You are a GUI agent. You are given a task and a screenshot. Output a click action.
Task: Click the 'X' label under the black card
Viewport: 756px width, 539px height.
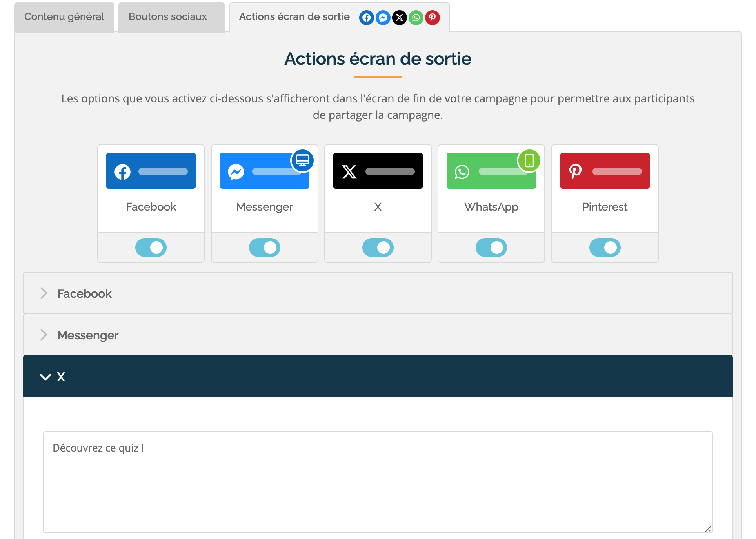coord(378,207)
